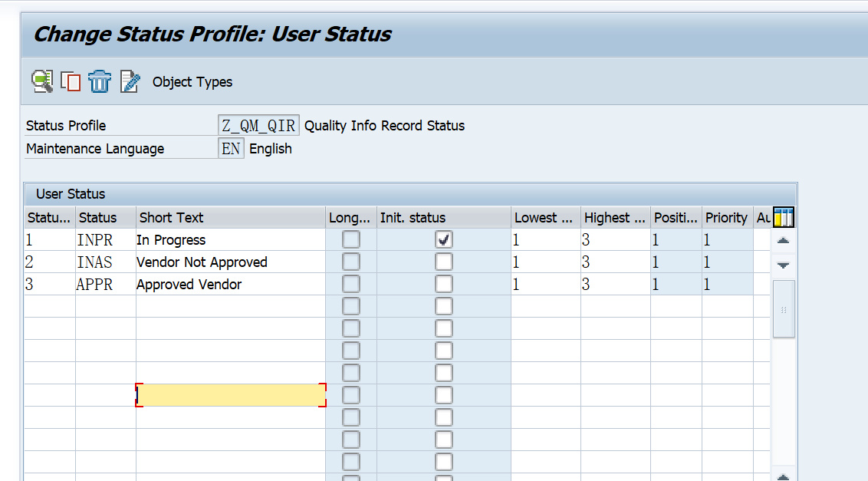Click the edit pencil document icon
This screenshot has width=868, height=481.
click(130, 81)
